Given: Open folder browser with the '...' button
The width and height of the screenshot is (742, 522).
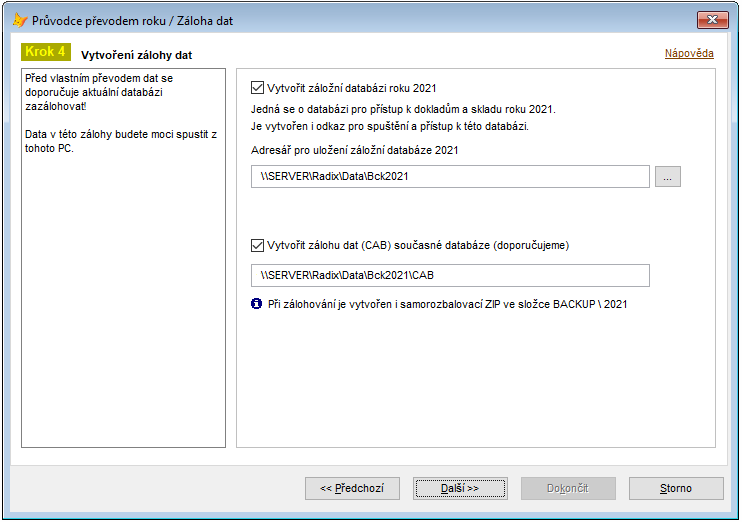Looking at the screenshot, I should [x=668, y=176].
